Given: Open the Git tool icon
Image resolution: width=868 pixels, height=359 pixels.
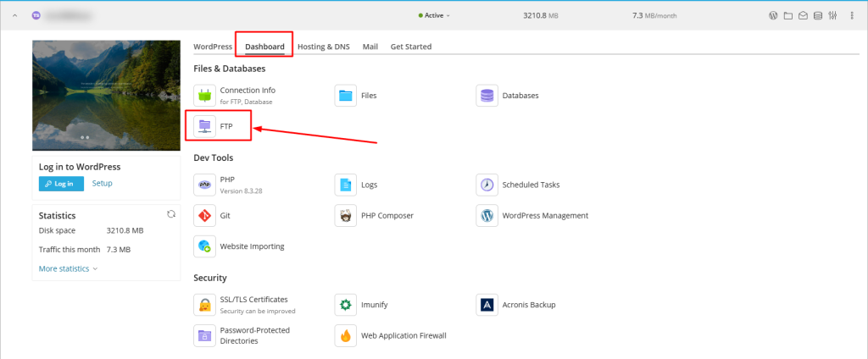Looking at the screenshot, I should click(x=204, y=215).
